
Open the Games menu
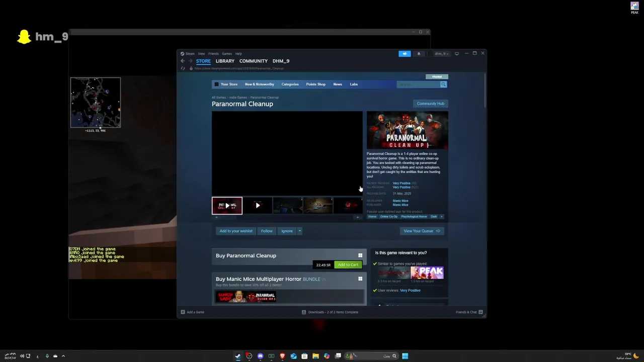coord(227,53)
